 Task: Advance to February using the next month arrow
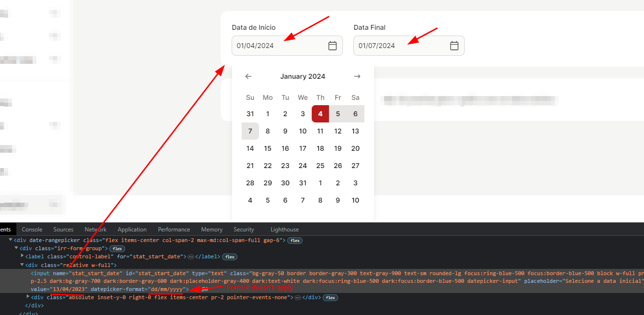point(357,76)
